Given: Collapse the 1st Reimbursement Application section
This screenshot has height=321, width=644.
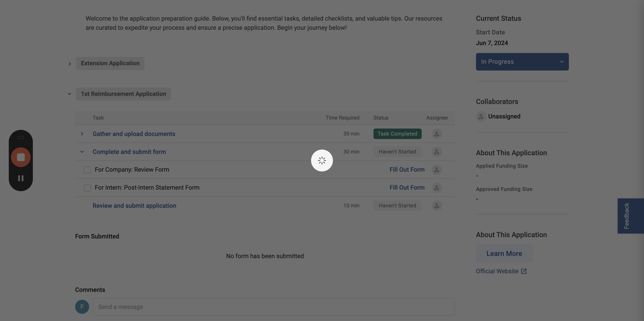Looking at the screenshot, I should pyautogui.click(x=69, y=94).
